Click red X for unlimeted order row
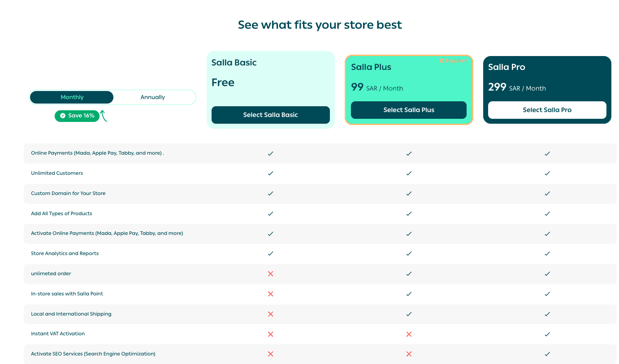Viewport: 619px width, 364px height. [x=270, y=274]
